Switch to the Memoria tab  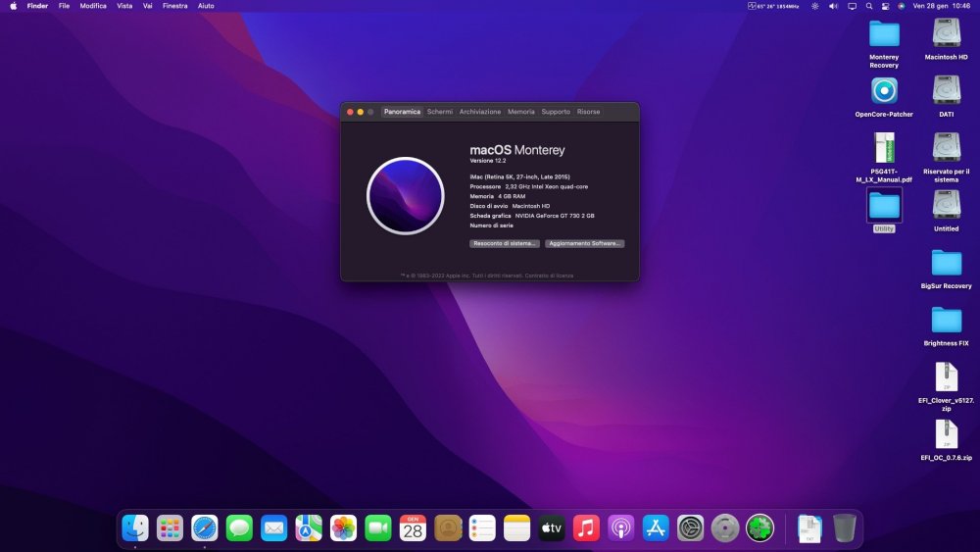[x=521, y=112]
